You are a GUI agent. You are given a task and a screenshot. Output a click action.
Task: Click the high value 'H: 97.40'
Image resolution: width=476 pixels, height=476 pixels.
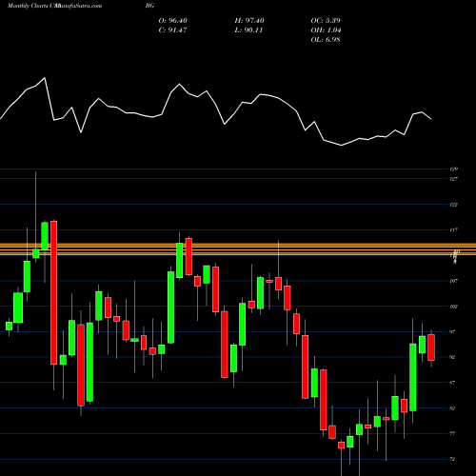point(249,21)
